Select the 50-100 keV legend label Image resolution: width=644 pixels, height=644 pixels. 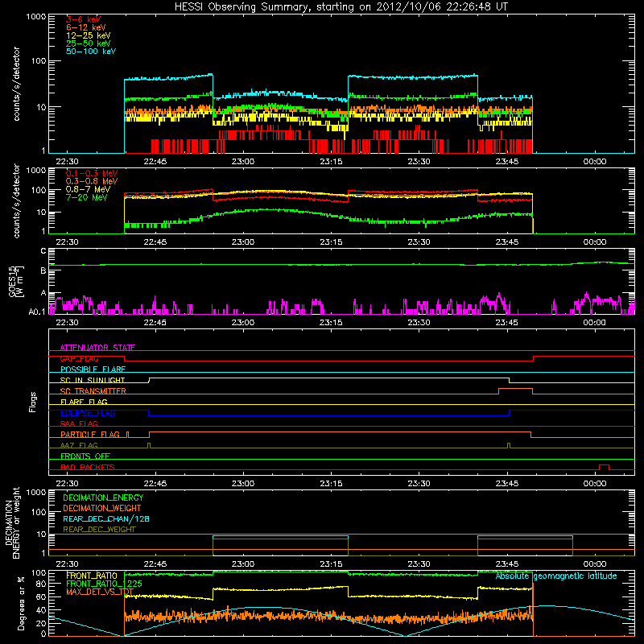91,52
